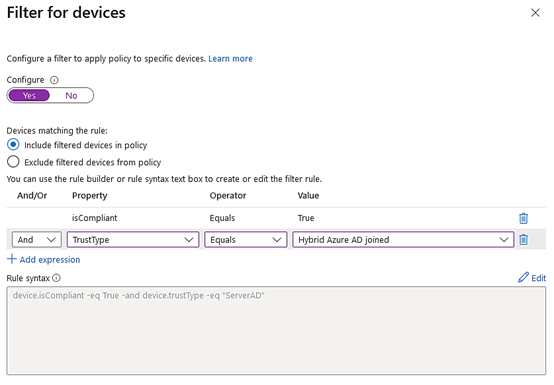The image size is (554, 385).
Task: Delete the isCompliant expression row
Action: [x=523, y=218]
